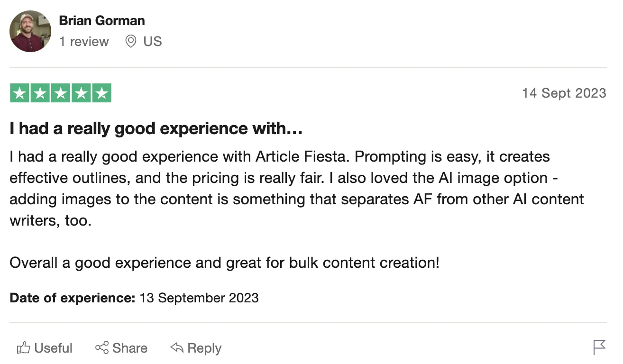Click the thumbs-up icon beside Useful
Screen dimensions: 623x364
click(23, 348)
